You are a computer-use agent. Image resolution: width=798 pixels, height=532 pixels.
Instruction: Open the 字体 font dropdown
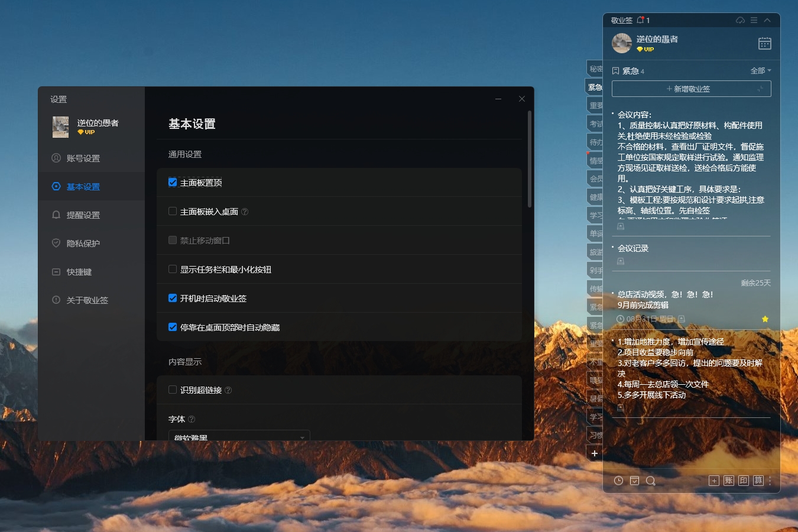[239, 435]
